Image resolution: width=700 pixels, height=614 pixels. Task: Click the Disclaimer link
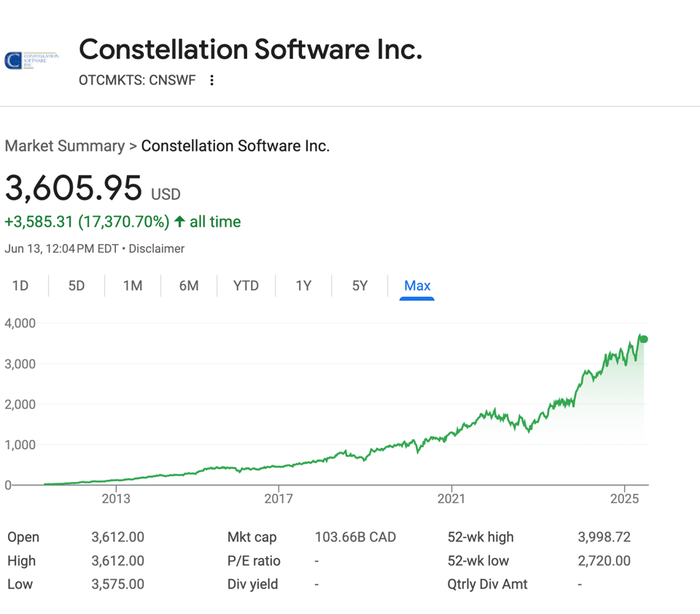[x=157, y=249]
